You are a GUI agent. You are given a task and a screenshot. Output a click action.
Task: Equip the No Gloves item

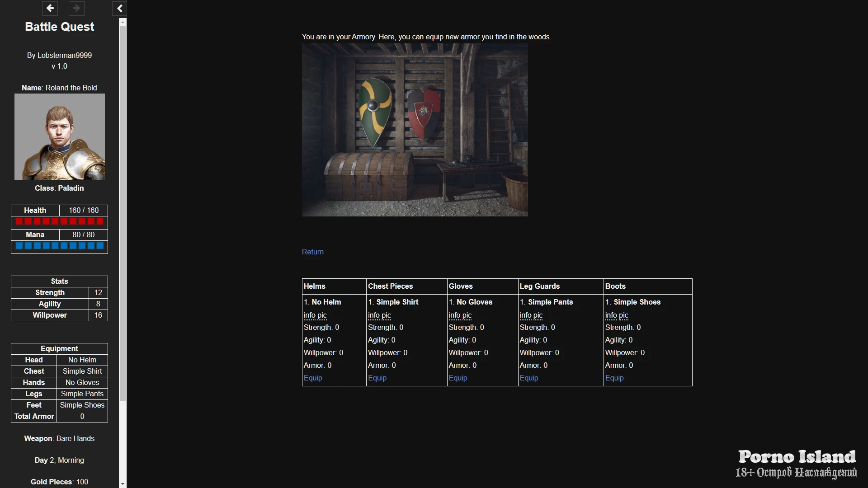point(458,378)
